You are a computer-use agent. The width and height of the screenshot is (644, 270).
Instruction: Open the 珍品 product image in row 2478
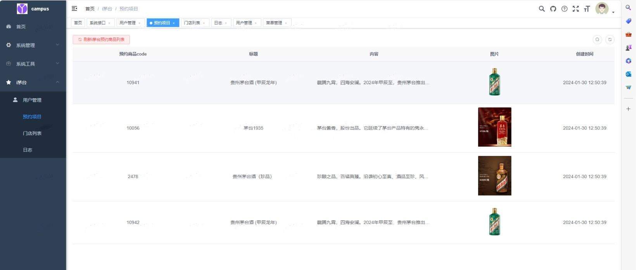pyautogui.click(x=495, y=176)
